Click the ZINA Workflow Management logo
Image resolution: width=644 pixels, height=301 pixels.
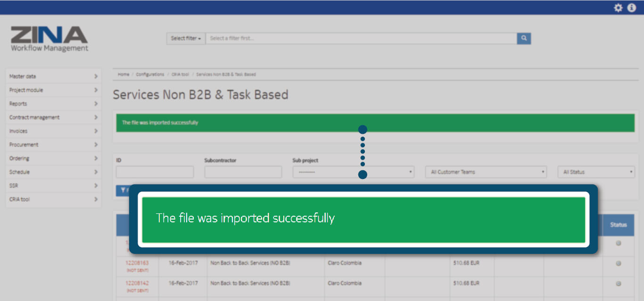(50, 39)
